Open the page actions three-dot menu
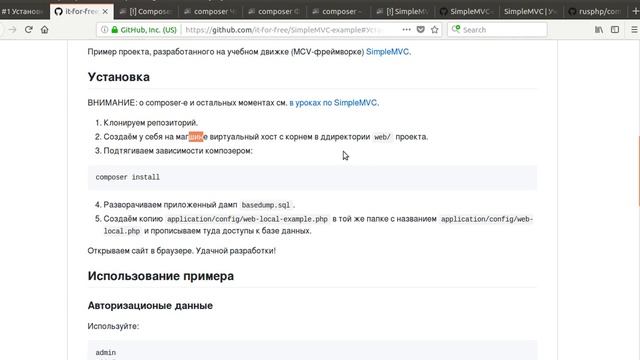 pyautogui.click(x=407, y=29)
